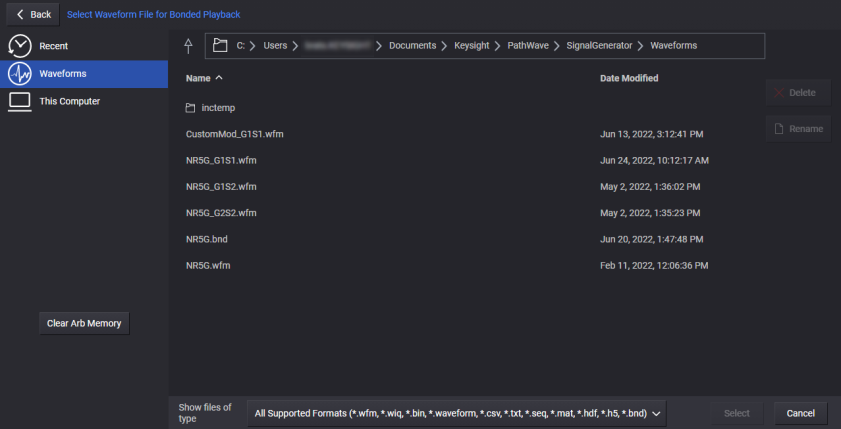The image size is (841, 429).
Task: Cancel the file selection dialog
Action: [800, 413]
